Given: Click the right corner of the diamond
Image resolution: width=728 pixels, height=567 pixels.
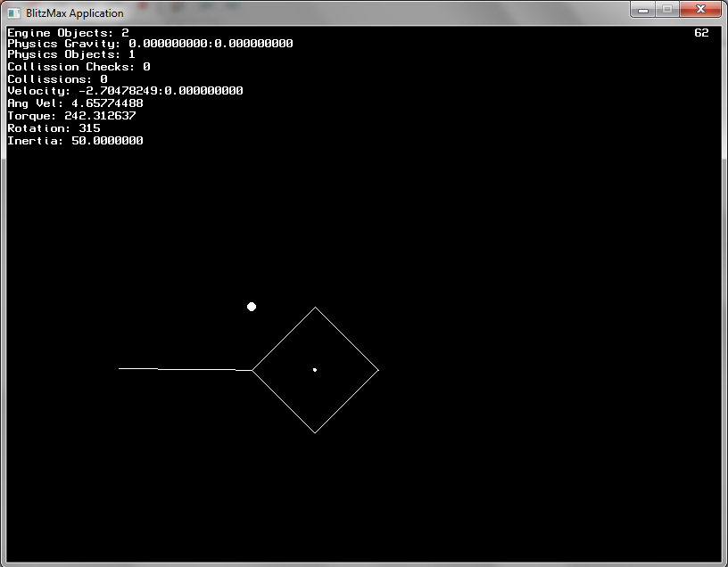Looking at the screenshot, I should click(377, 370).
